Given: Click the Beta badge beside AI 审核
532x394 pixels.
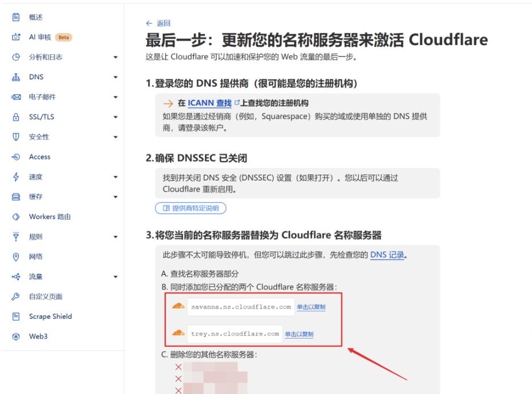Looking at the screenshot, I should coord(63,38).
